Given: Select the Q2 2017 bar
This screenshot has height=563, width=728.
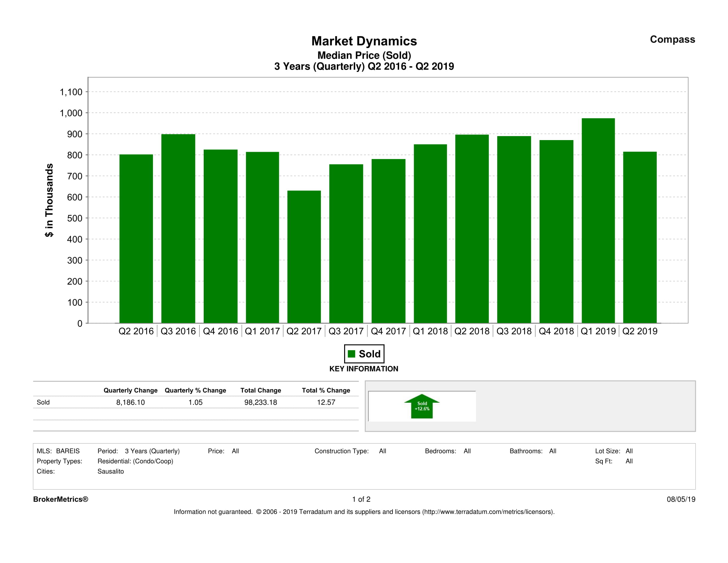Looking at the screenshot, I should [304, 257].
